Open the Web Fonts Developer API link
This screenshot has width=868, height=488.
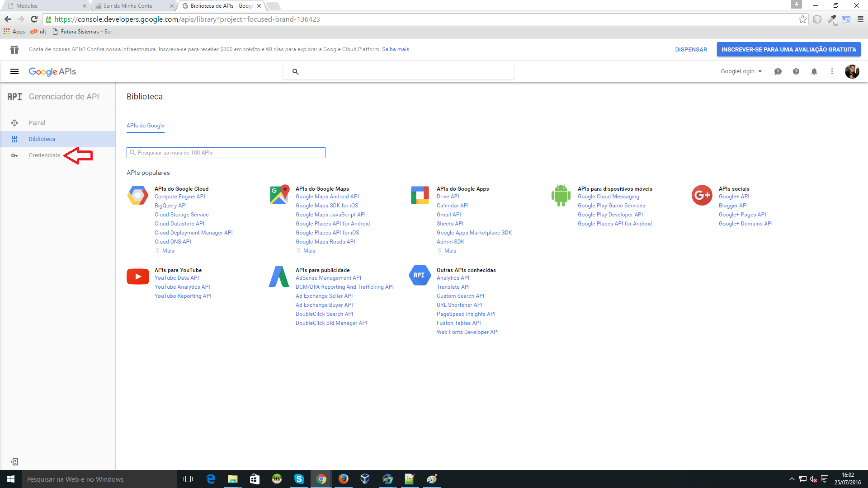pyautogui.click(x=467, y=332)
